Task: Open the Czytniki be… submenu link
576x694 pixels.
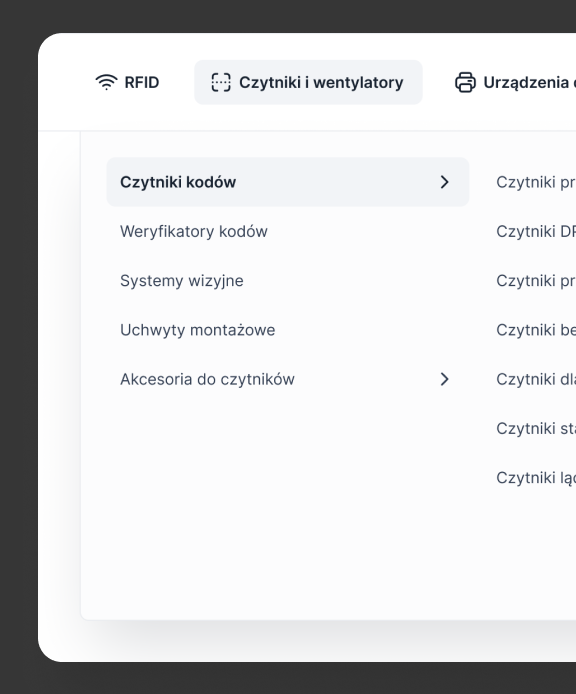Action: 536,330
